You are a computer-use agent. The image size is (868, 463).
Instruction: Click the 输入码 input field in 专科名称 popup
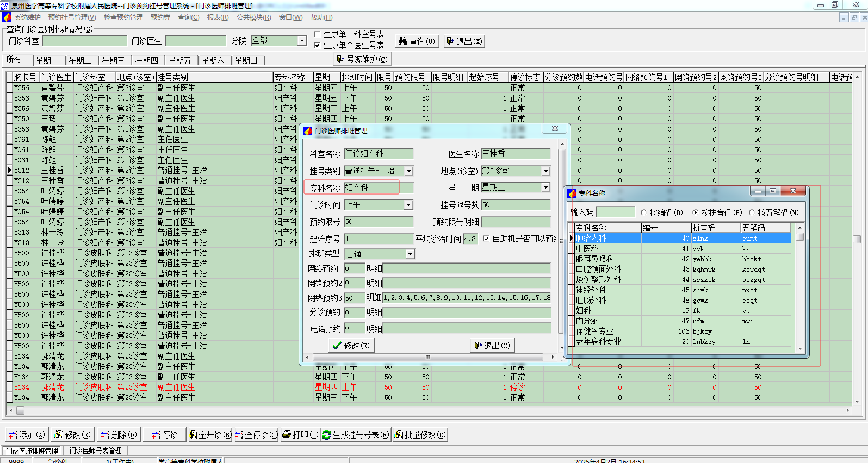[615, 212]
